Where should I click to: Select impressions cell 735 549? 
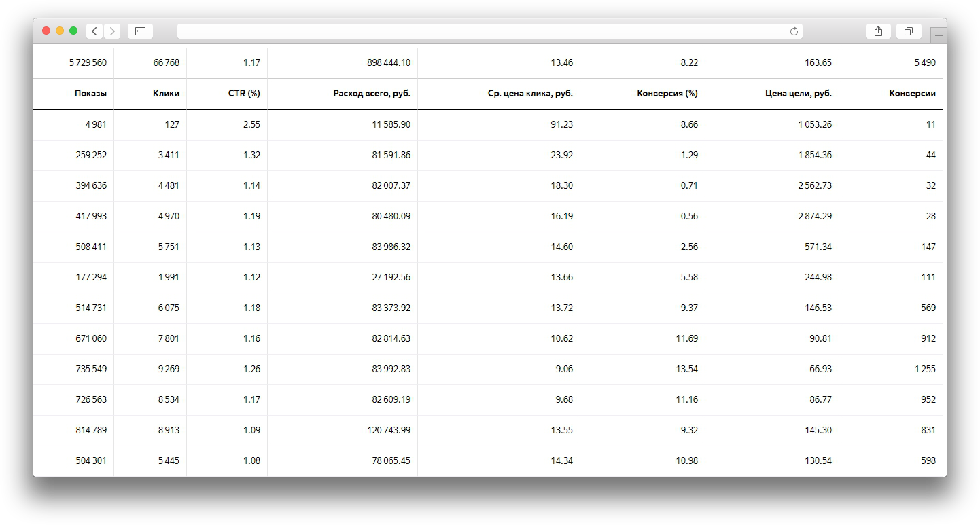coord(91,369)
